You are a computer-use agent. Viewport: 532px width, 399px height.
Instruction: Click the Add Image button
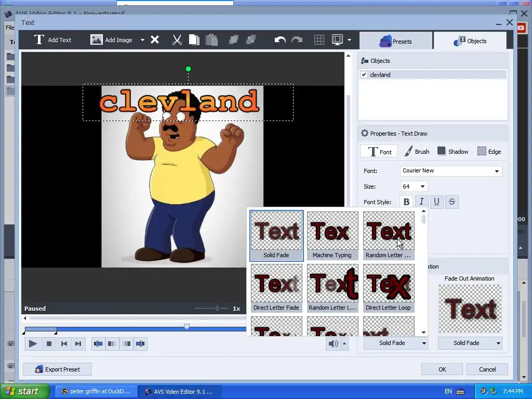click(x=111, y=40)
